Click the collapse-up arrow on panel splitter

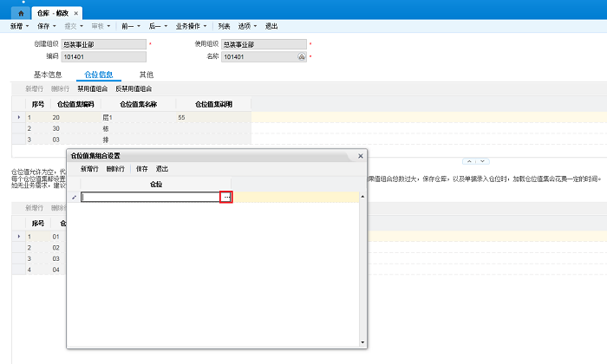(468, 161)
